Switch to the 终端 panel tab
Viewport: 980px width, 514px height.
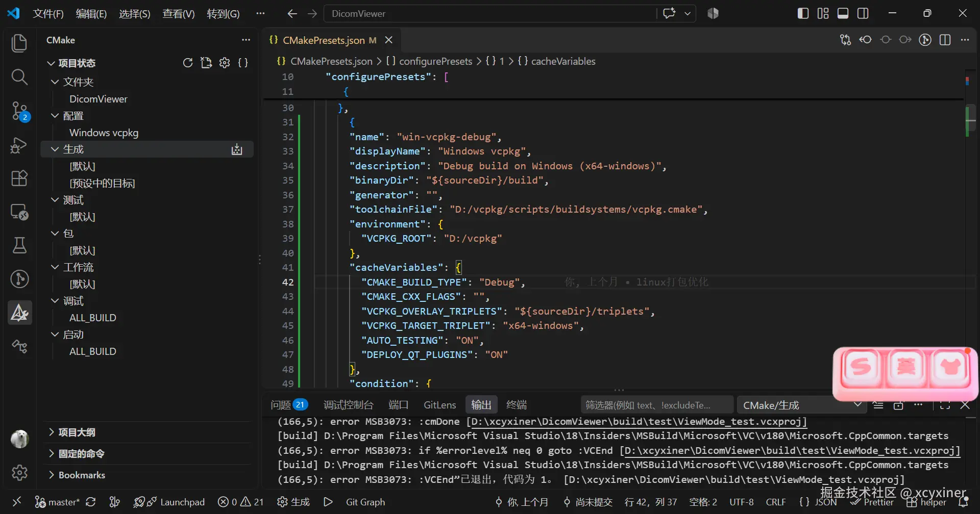pyautogui.click(x=517, y=405)
